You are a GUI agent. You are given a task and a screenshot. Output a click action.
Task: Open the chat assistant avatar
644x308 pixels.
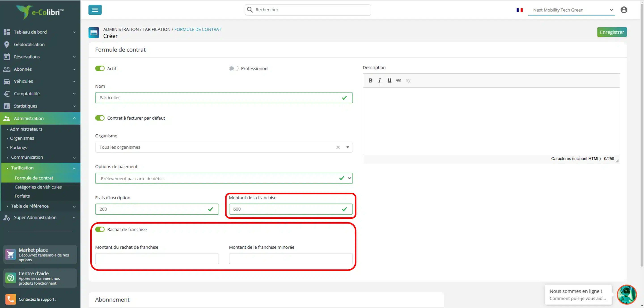point(627,294)
